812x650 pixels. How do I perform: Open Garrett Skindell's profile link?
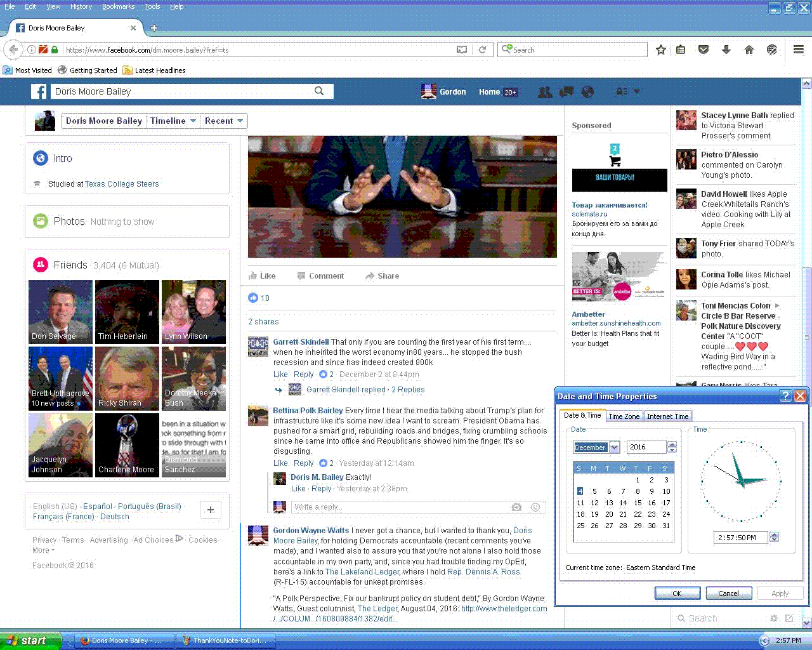(301, 342)
